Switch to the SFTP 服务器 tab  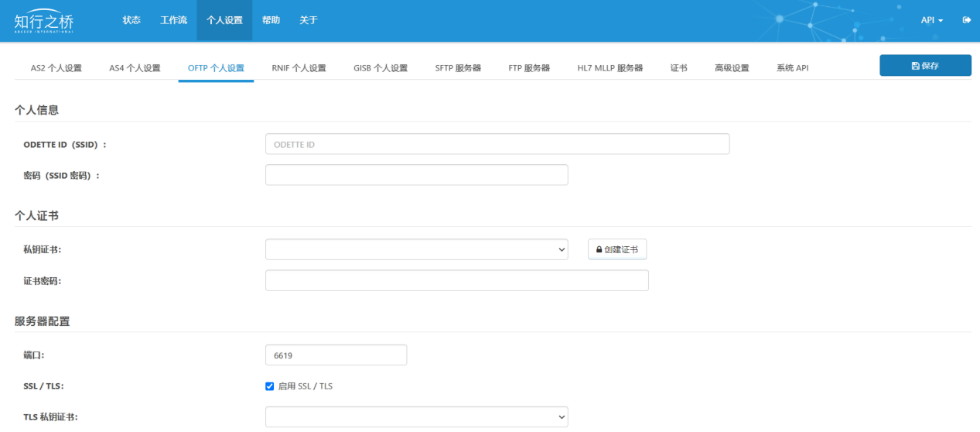pos(458,68)
